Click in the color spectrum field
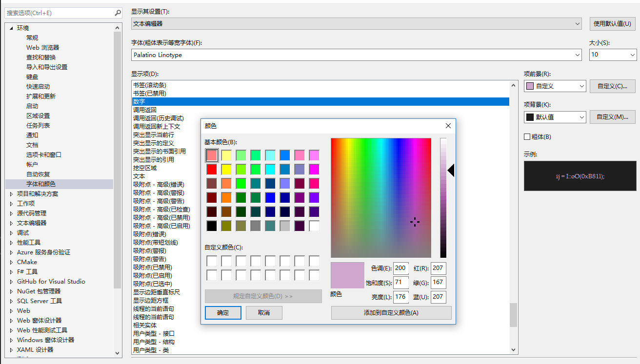 [x=381, y=198]
